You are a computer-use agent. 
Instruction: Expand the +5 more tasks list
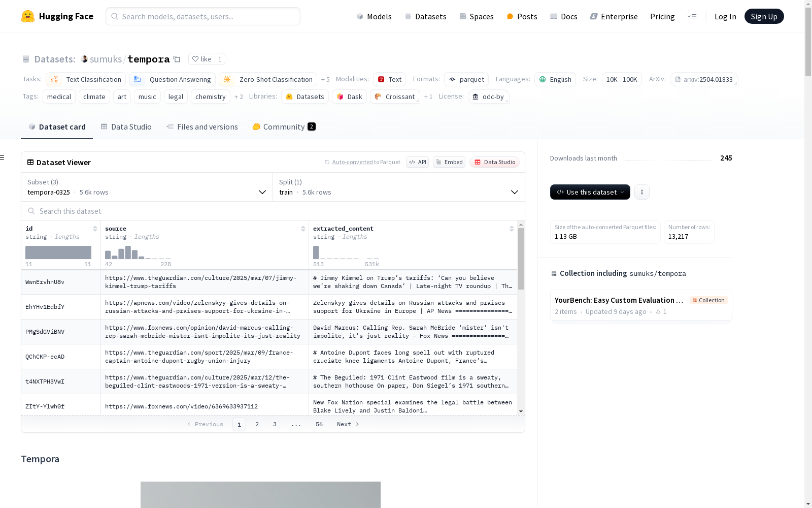click(325, 79)
